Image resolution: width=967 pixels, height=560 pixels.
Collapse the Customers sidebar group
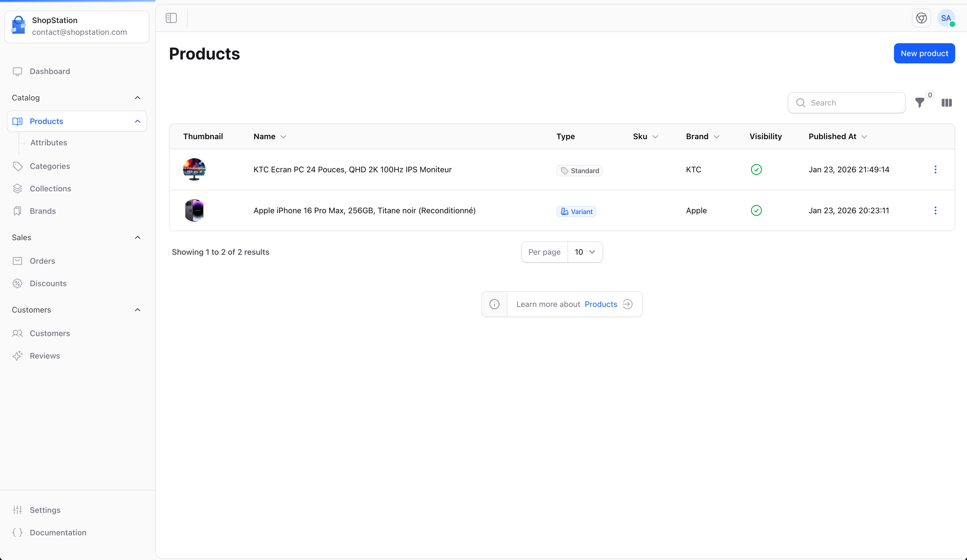[x=137, y=309]
